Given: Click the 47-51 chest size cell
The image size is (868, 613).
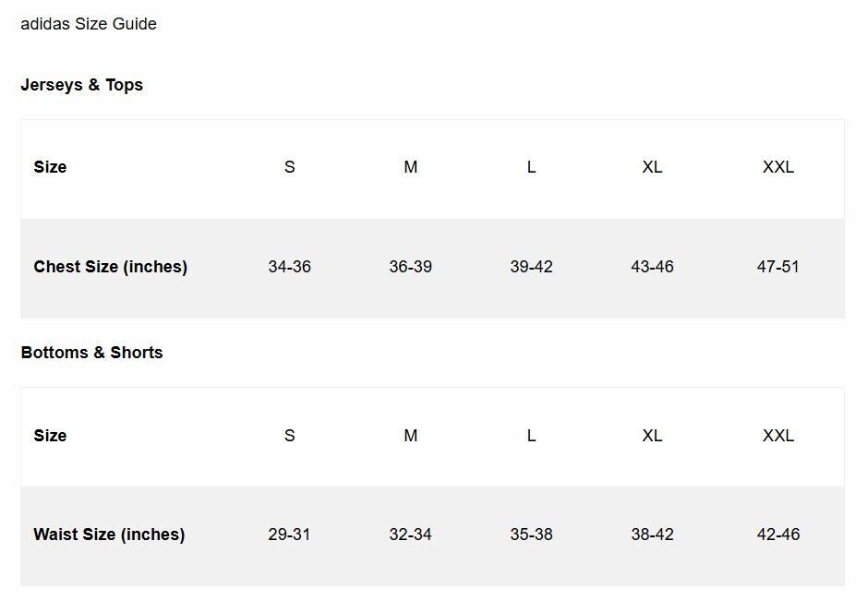Looking at the screenshot, I should 778,267.
